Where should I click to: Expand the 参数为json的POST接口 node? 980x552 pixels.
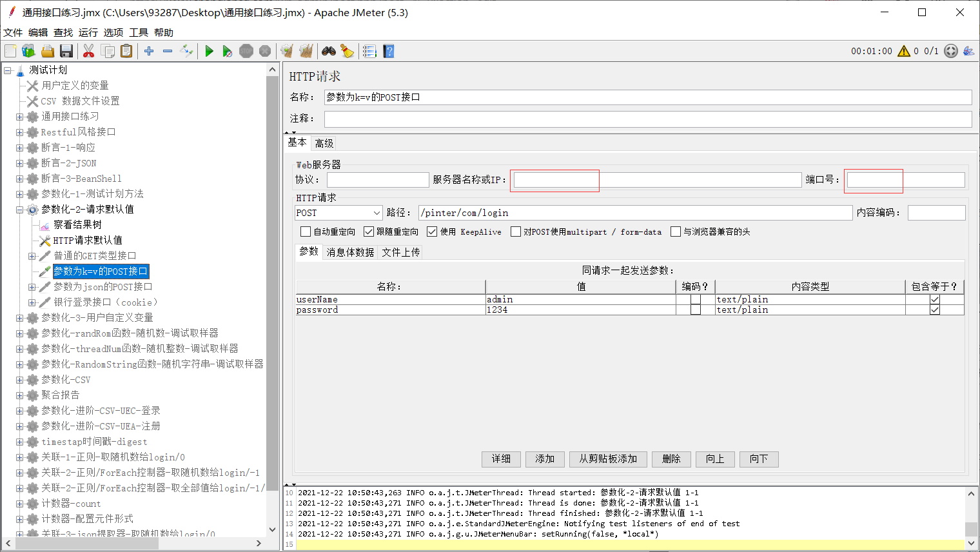(x=32, y=287)
